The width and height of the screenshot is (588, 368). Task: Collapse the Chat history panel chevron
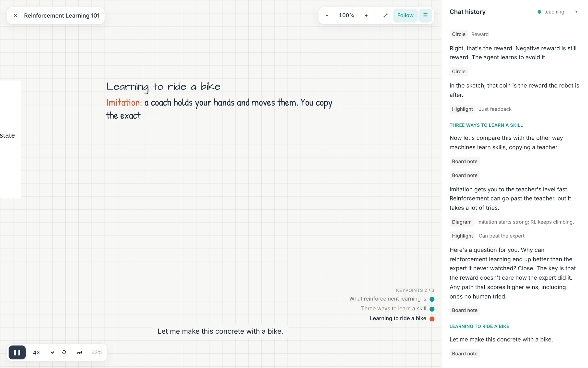(576, 12)
